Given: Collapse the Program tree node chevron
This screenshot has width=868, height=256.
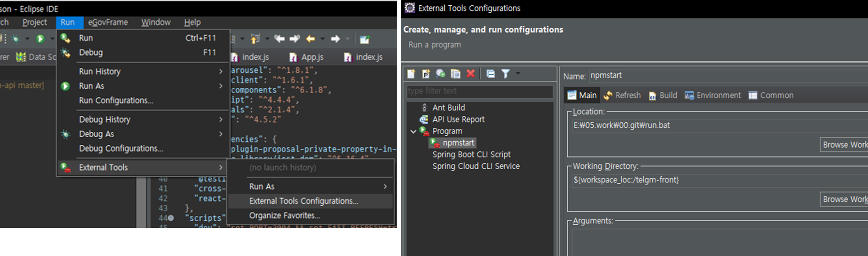Looking at the screenshot, I should [x=413, y=131].
